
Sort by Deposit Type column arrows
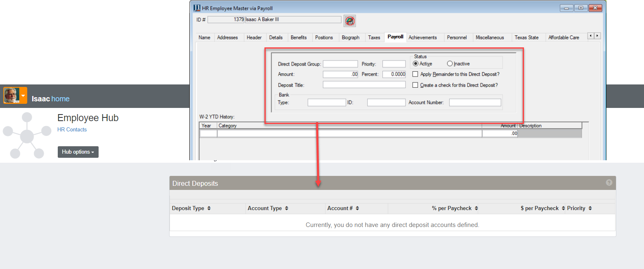[x=209, y=208]
